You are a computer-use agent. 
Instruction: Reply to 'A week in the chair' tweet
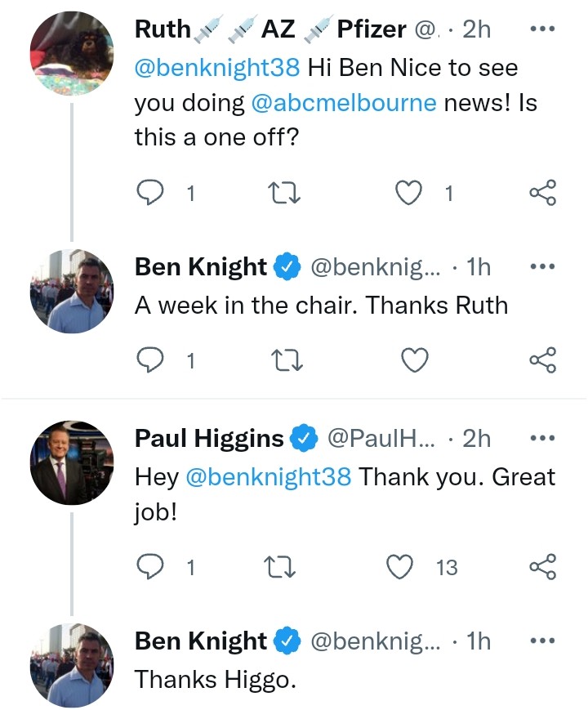point(150,359)
